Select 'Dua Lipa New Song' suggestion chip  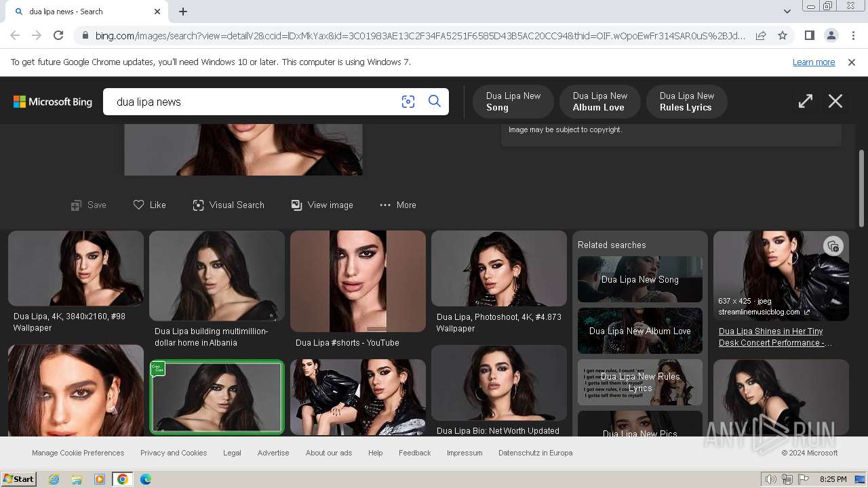(x=513, y=102)
